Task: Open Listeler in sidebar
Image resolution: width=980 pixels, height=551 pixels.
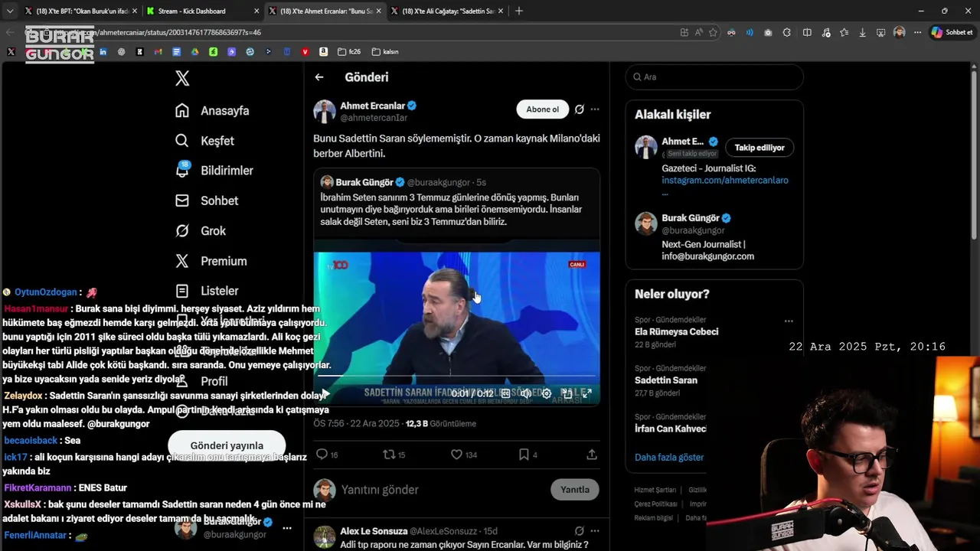Action: click(207, 291)
